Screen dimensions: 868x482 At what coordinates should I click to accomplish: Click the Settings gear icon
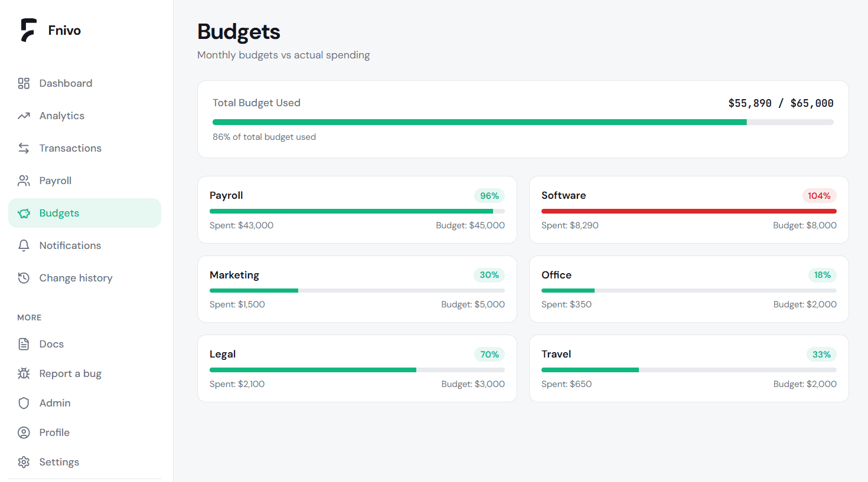[x=24, y=462]
